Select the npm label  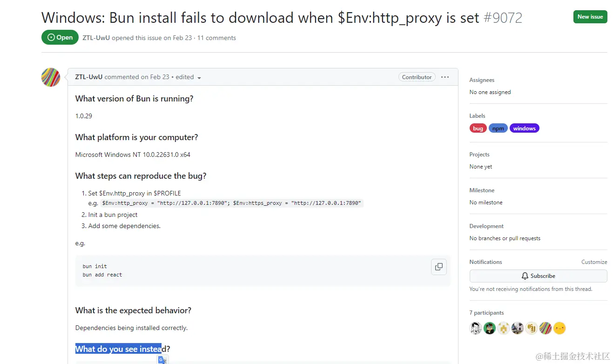(498, 128)
